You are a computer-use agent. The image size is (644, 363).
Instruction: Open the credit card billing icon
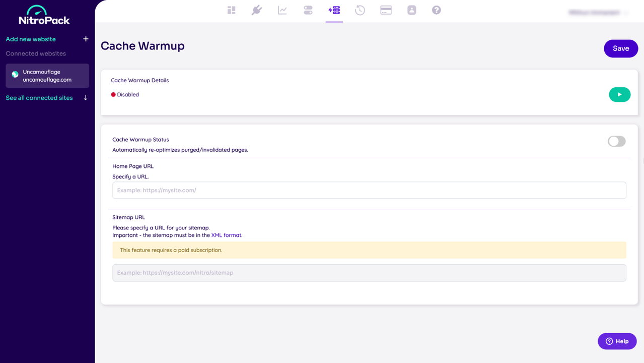[386, 10]
